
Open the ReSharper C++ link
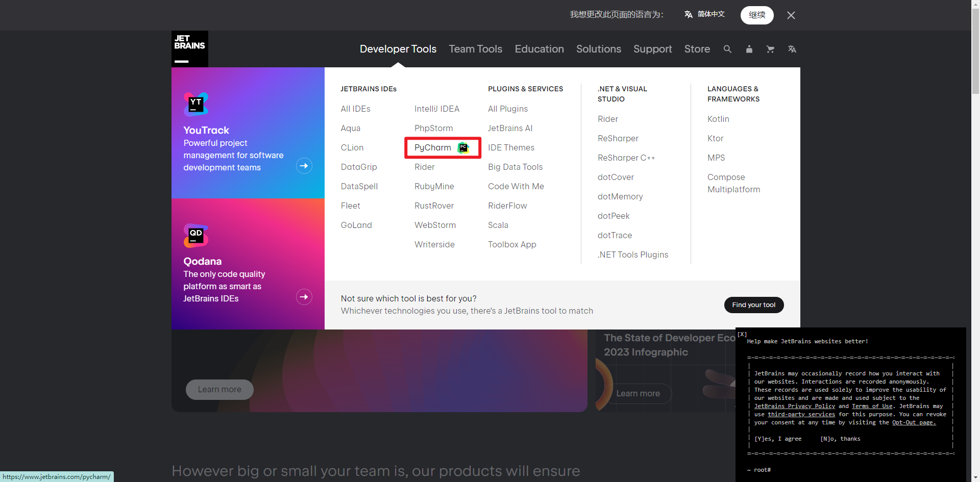point(626,158)
